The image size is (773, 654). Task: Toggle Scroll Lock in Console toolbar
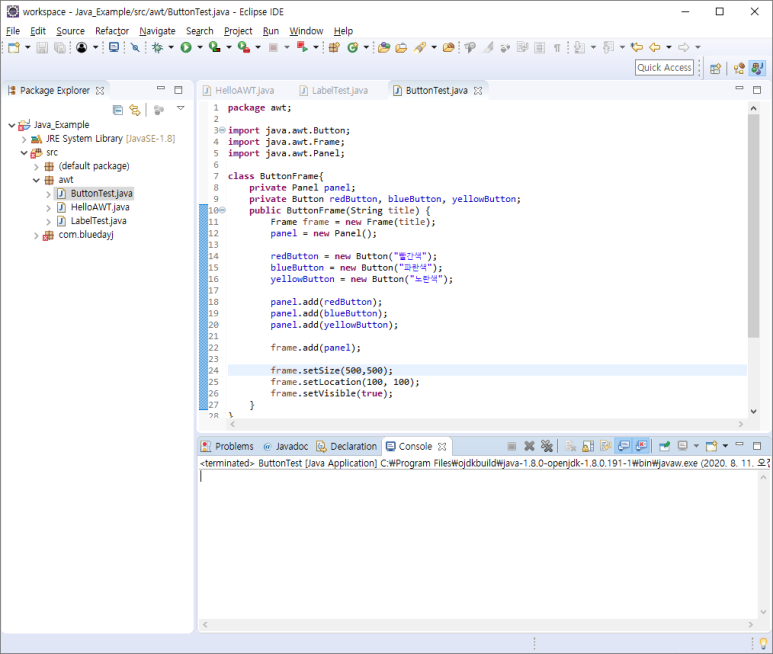point(586,446)
